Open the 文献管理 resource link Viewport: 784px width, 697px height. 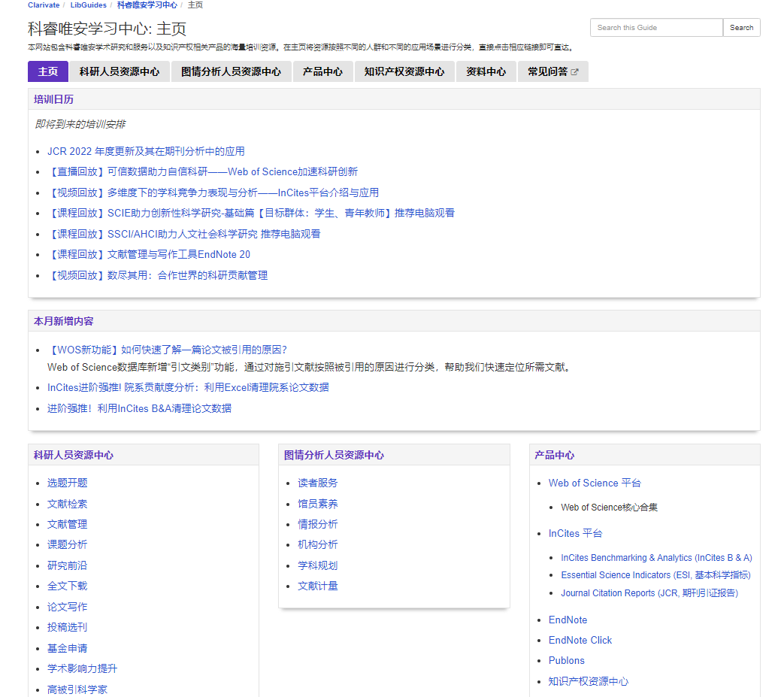click(67, 524)
